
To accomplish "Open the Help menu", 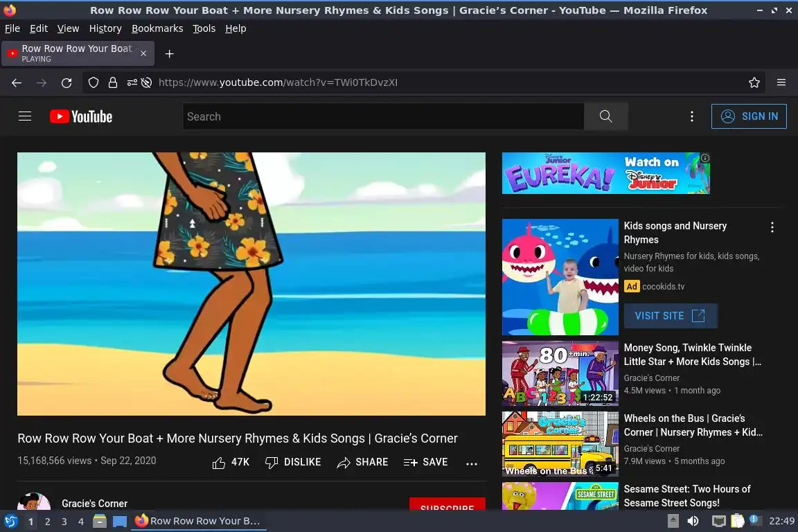I will (236, 28).
